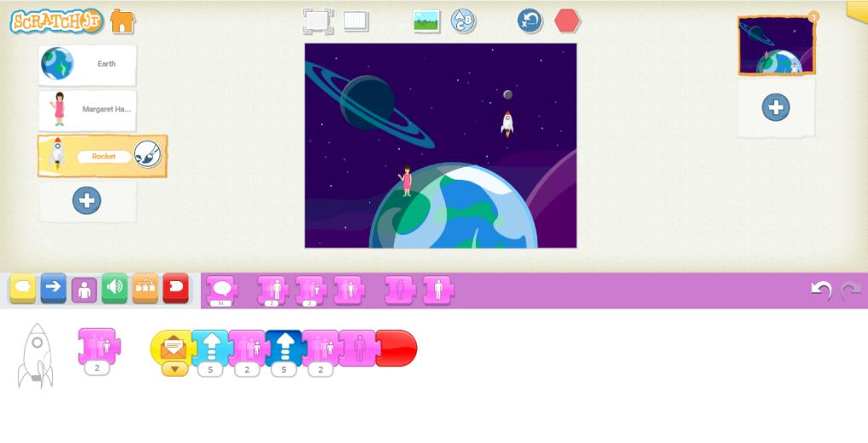Toggle the stage grid display

pyautogui.click(x=356, y=21)
